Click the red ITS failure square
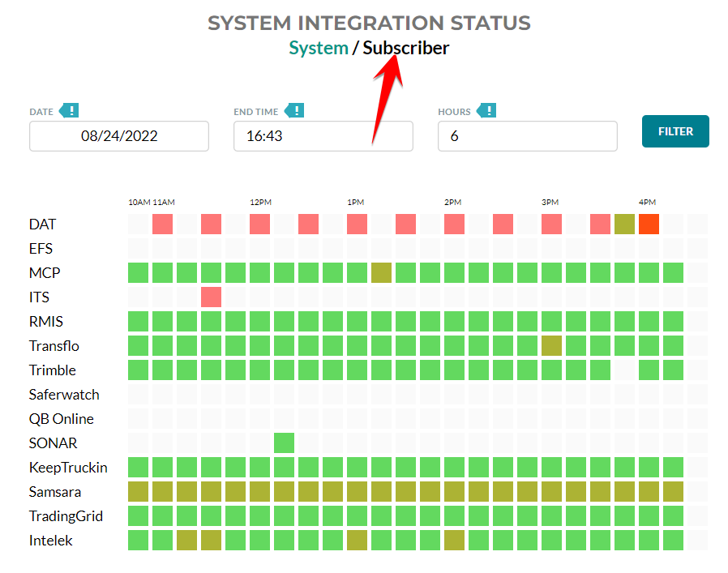The width and height of the screenshot is (728, 573). click(x=211, y=297)
